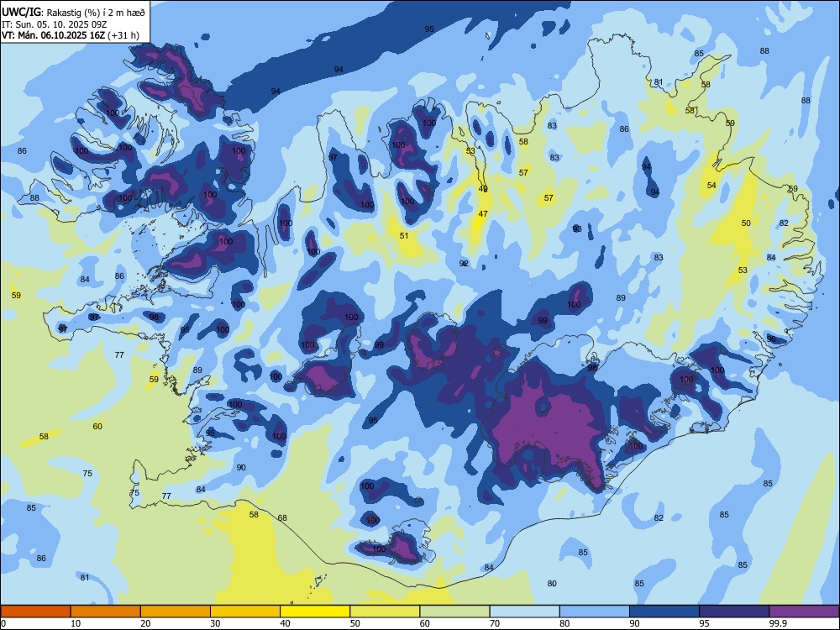Select the 'IT: Sun. 05. 10. 2025 09Z' line

[55, 24]
